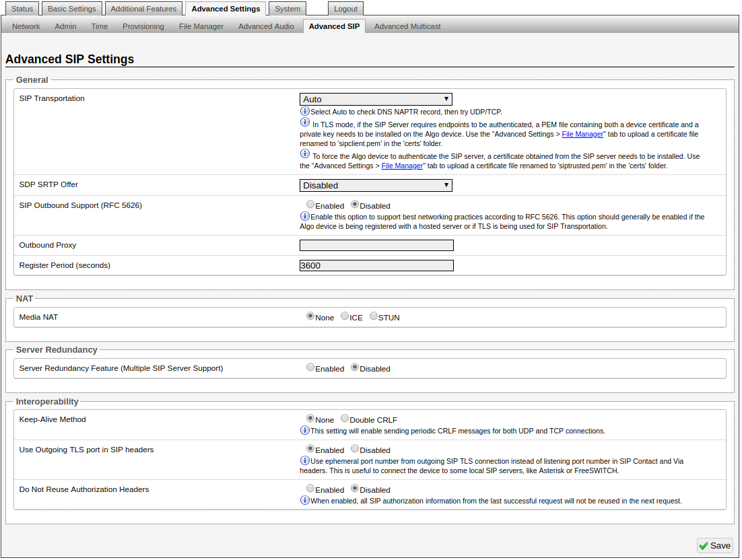Click info icon about ephemeral port number
Screen dimensions: 742x560
point(305,460)
